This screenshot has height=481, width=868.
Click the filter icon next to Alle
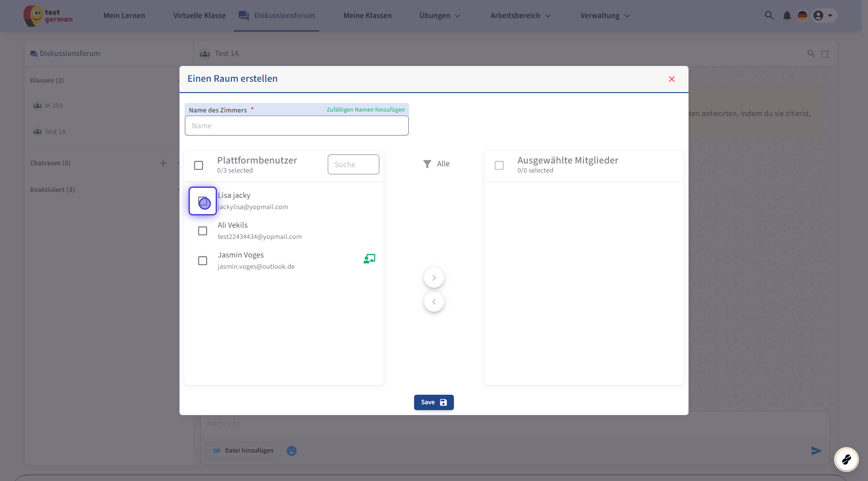(427, 164)
